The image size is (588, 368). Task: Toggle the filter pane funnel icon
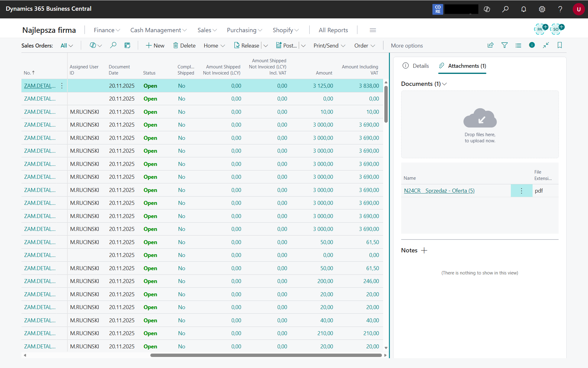(x=504, y=45)
